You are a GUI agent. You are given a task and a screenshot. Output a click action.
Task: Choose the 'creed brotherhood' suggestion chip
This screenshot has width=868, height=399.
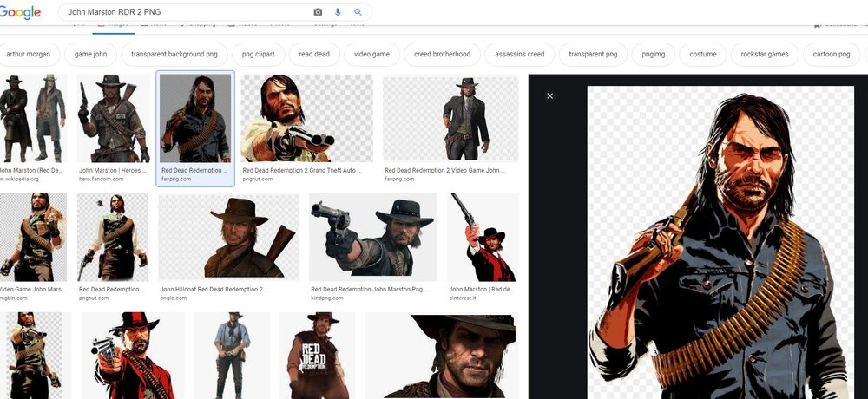click(442, 54)
